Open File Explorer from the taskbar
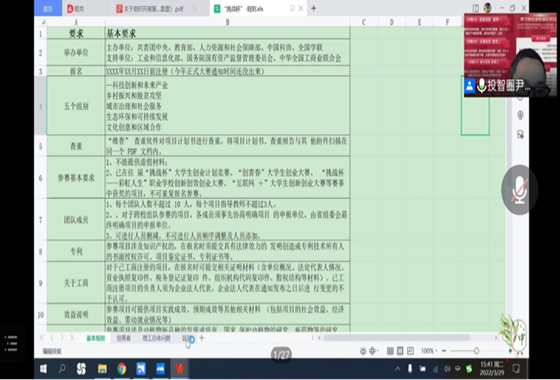Image resolution: width=560 pixels, height=380 pixels. click(x=102, y=369)
